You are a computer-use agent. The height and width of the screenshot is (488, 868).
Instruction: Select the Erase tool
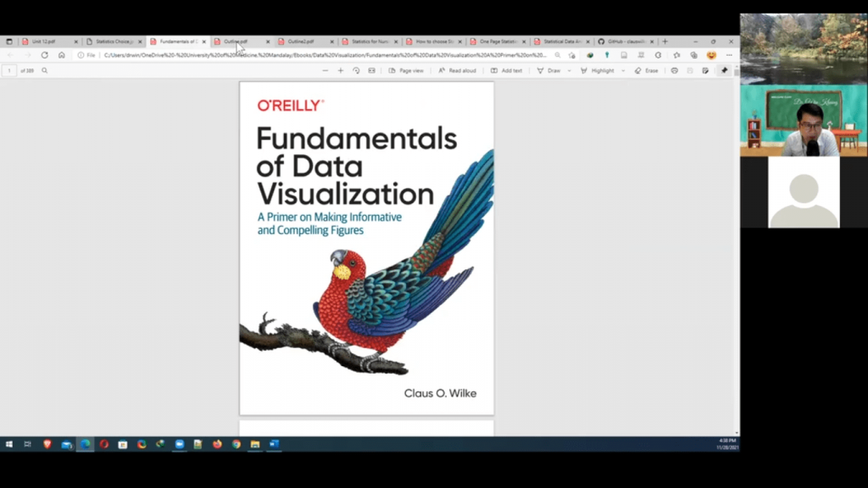click(x=646, y=71)
